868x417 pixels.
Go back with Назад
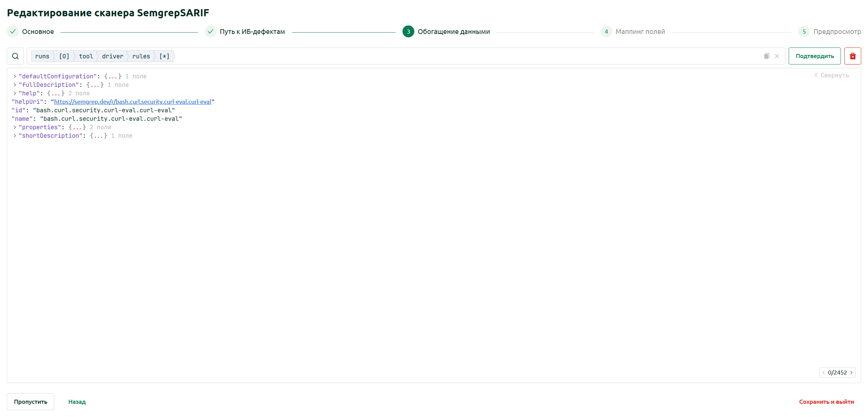pyautogui.click(x=77, y=402)
